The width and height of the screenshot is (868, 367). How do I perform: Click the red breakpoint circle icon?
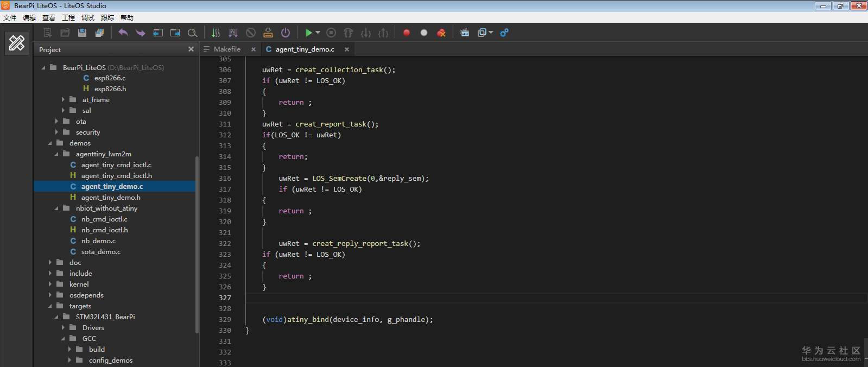(x=407, y=33)
